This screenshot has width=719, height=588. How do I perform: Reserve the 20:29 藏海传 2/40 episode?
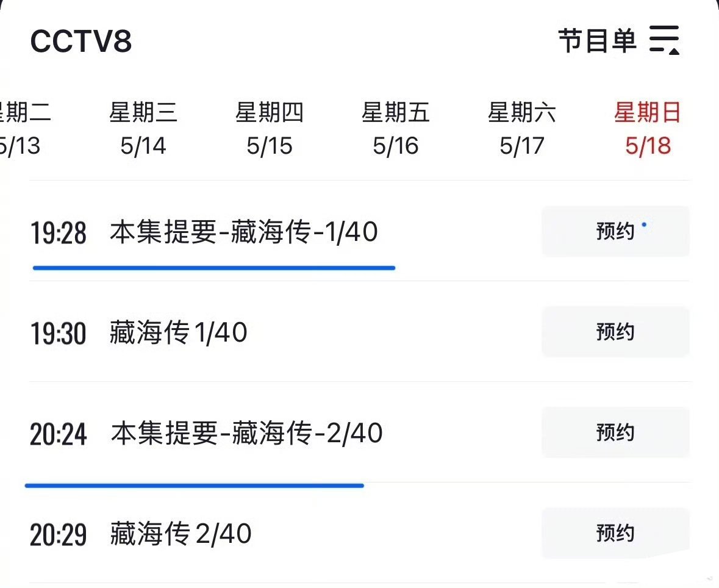coord(615,533)
